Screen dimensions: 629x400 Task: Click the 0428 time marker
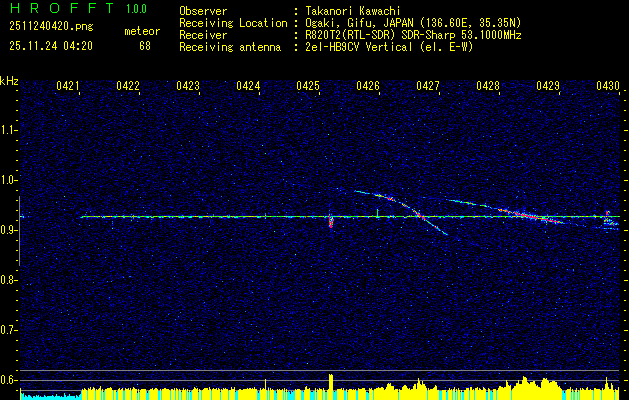tap(488, 85)
